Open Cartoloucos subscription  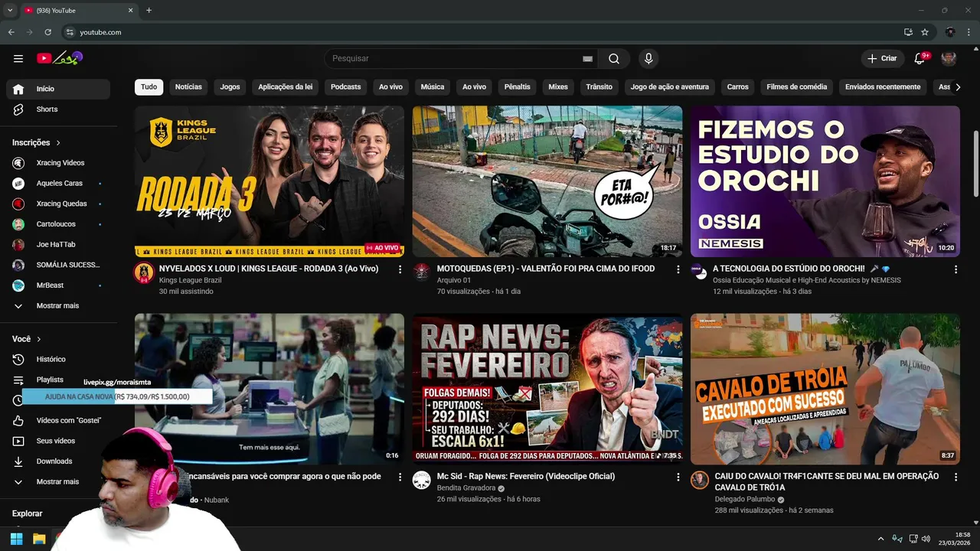tap(58, 224)
